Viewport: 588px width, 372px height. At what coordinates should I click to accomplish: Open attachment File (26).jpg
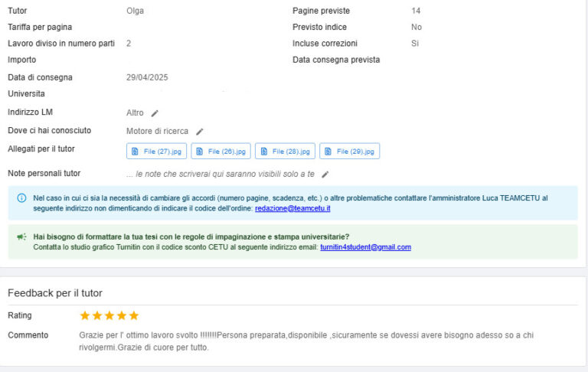220,152
